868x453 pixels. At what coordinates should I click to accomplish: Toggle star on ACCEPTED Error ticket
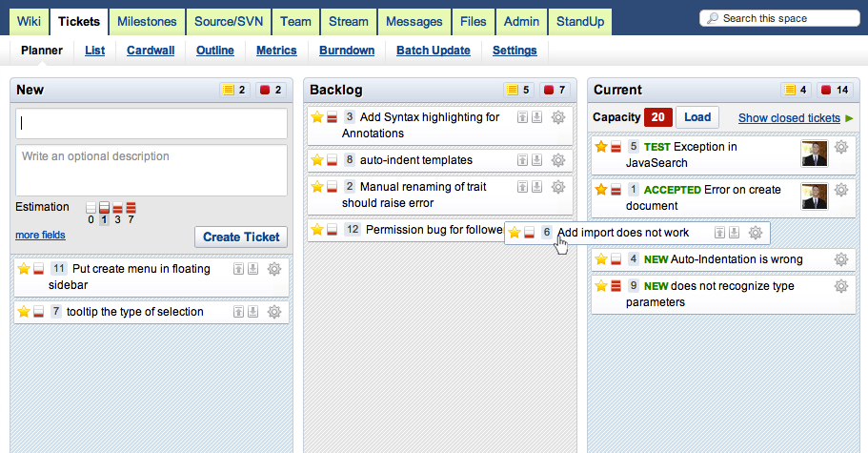pyautogui.click(x=601, y=190)
